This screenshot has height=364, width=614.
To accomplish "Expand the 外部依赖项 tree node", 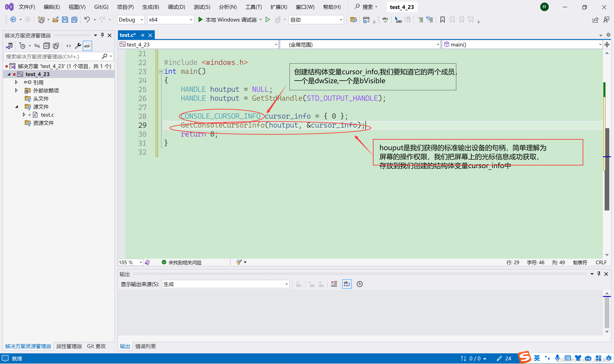I will [16, 90].
